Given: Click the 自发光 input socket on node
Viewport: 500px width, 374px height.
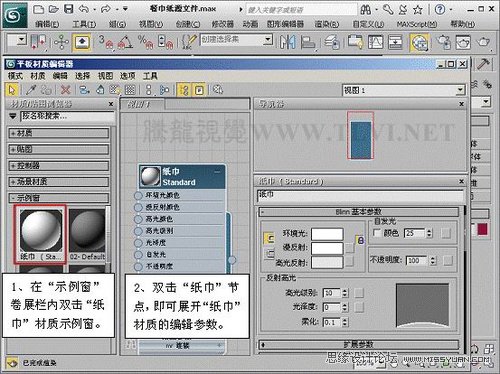Looking at the screenshot, I should click(138, 255).
